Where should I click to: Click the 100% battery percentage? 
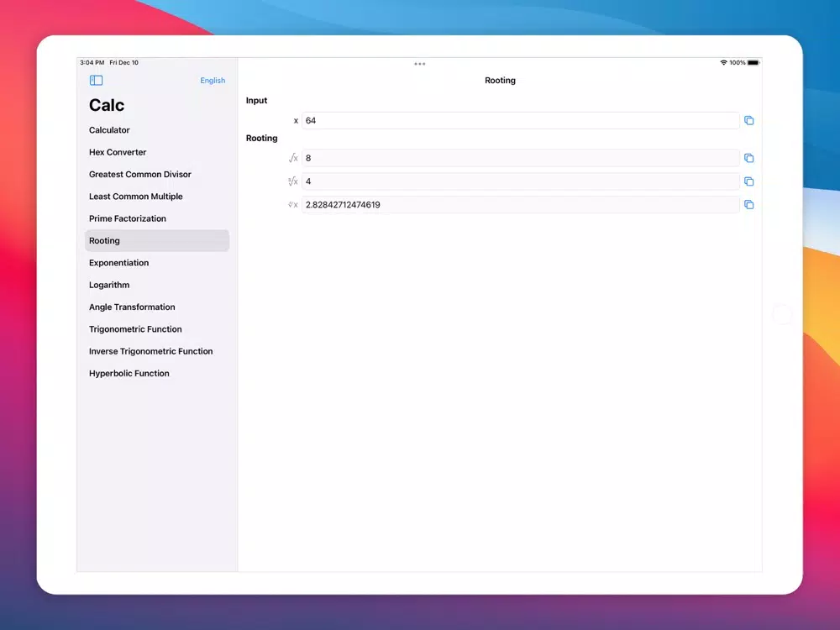tap(738, 63)
